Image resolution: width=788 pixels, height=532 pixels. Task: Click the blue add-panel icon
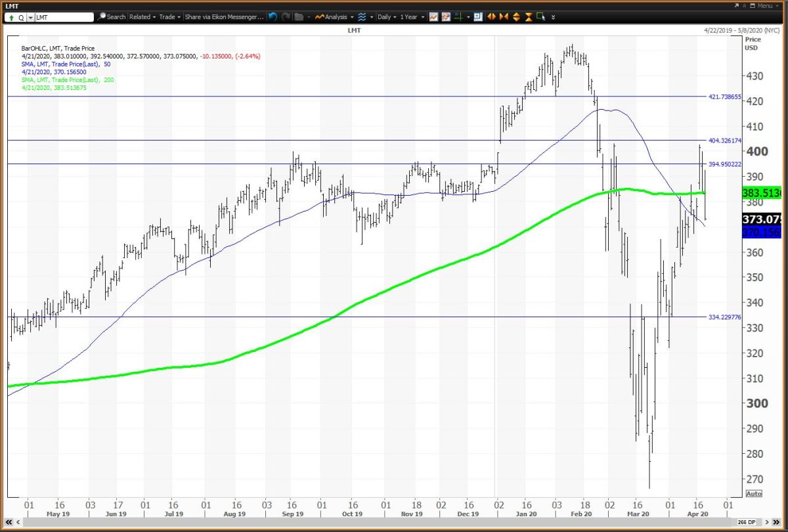click(x=478, y=16)
